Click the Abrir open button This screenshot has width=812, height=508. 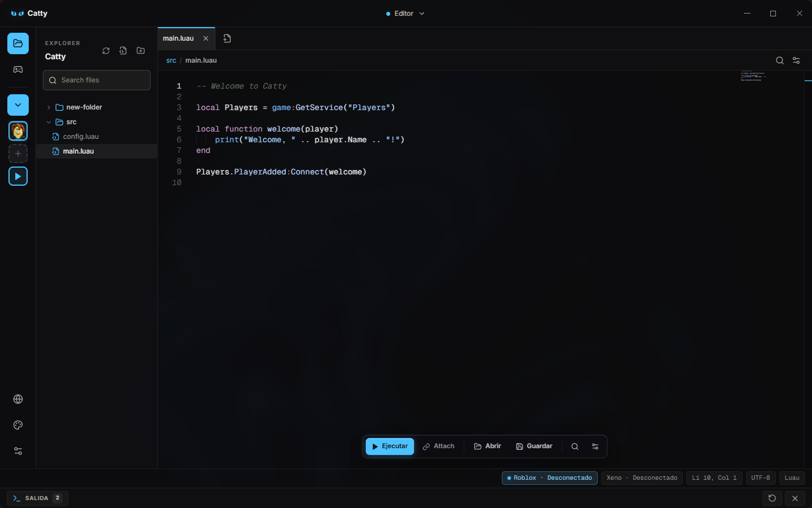pyautogui.click(x=488, y=446)
